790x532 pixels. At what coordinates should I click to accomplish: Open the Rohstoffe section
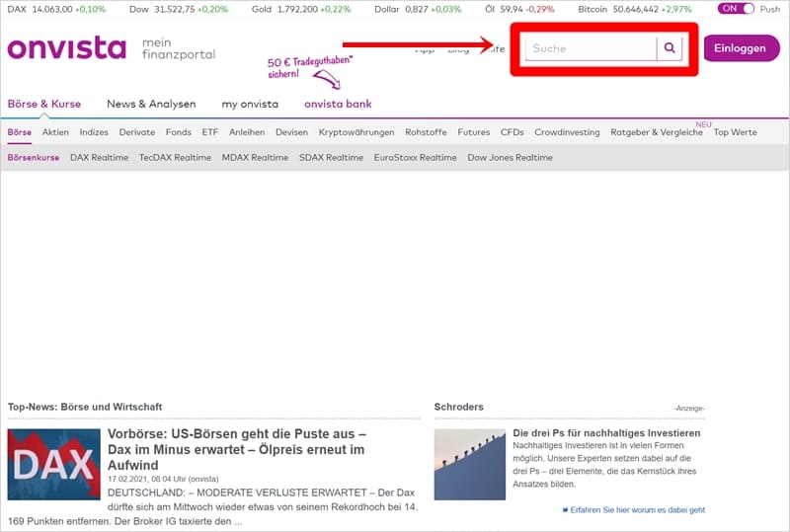426,132
